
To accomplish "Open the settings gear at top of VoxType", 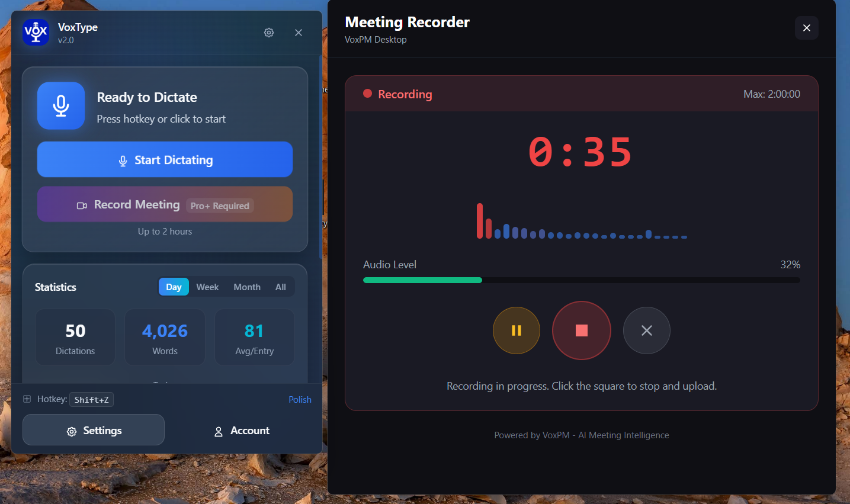I will (268, 33).
